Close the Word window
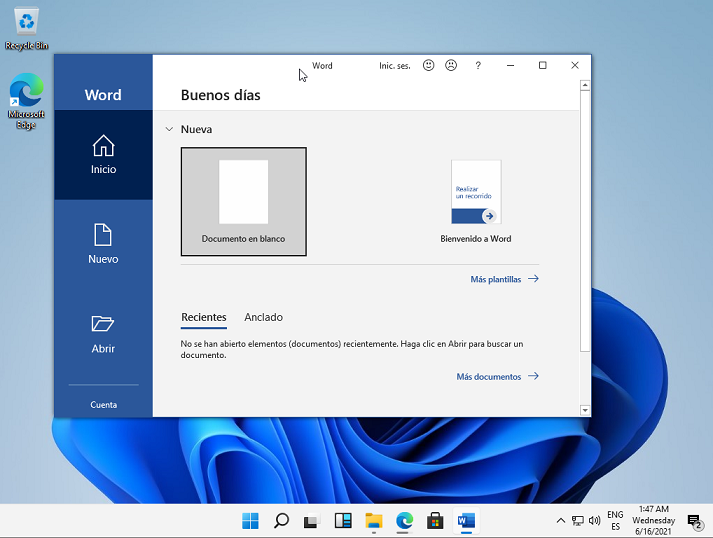This screenshot has width=713, height=538. [x=575, y=65]
